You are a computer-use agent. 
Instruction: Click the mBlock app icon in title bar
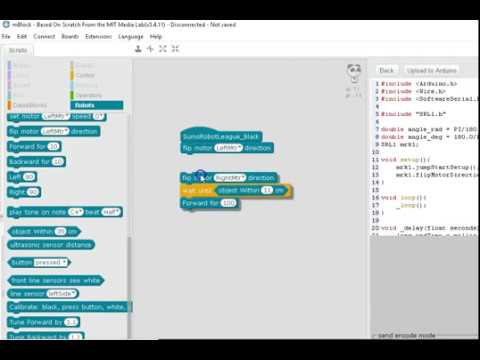point(6,25)
